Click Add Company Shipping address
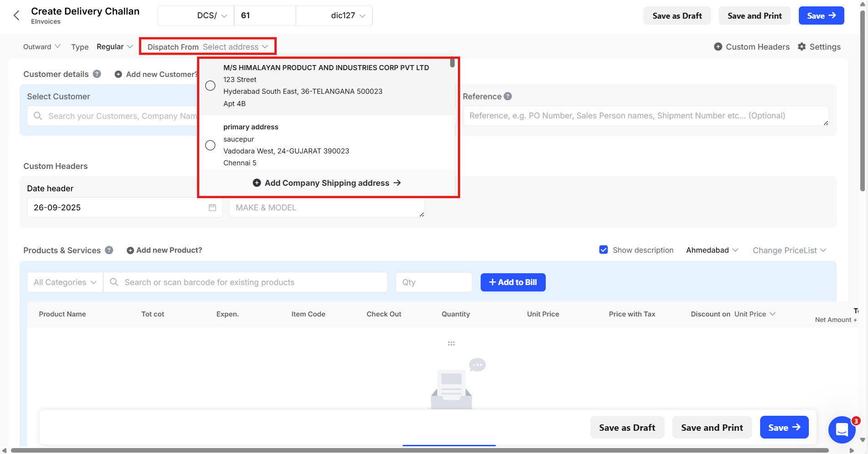Viewport: 868px width, 454px height. point(327,183)
